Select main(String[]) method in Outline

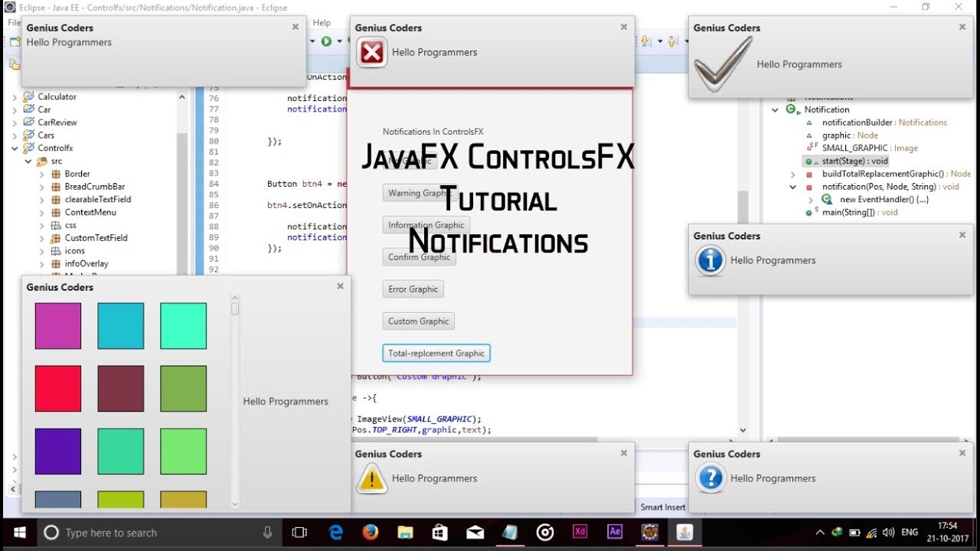coord(860,213)
